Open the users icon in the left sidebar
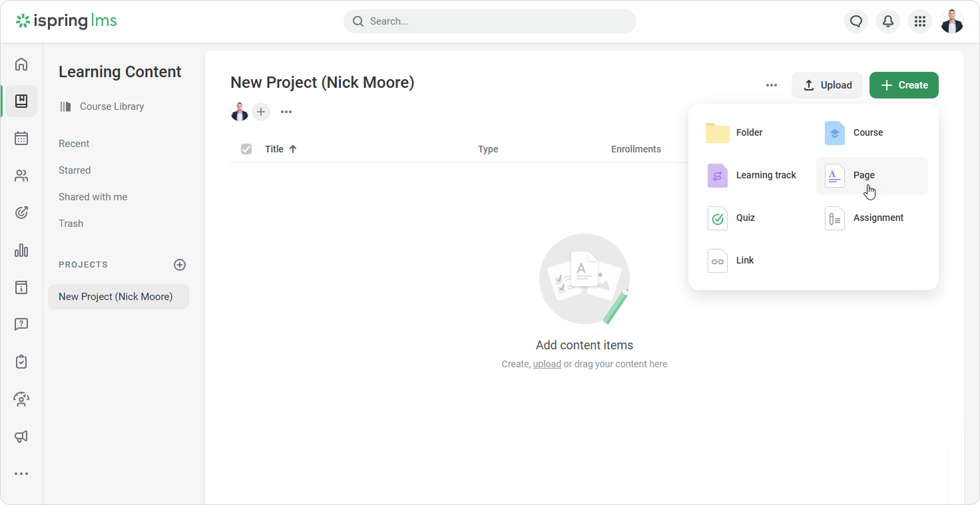This screenshot has width=980, height=505. click(21, 176)
